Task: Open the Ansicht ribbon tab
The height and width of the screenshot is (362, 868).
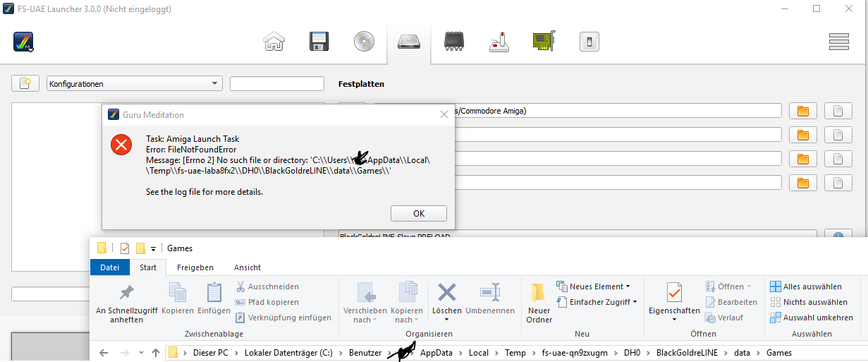Action: (x=247, y=267)
